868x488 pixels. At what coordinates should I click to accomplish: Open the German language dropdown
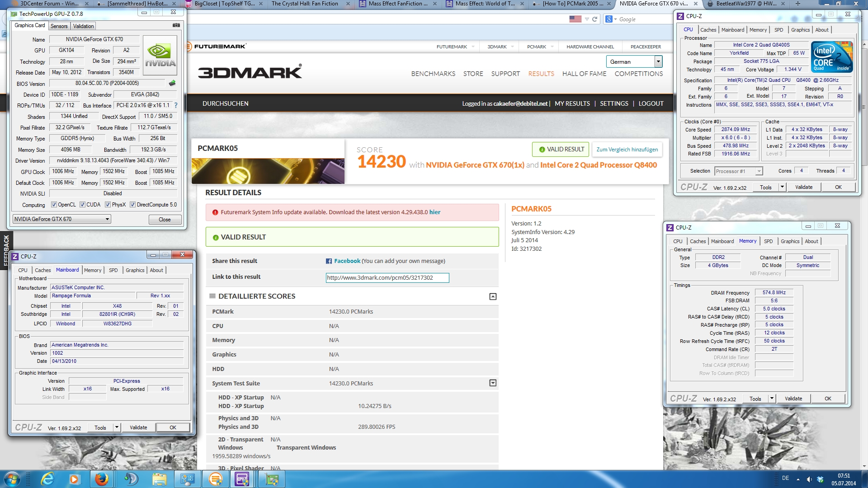(x=634, y=61)
